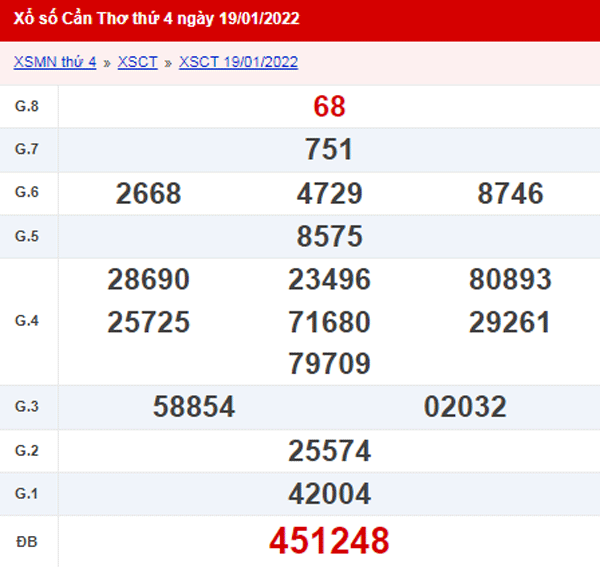Click the G.8 row label

27,106
